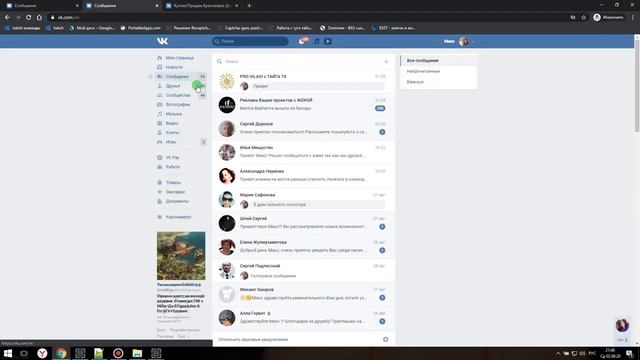Open the chat with the black logo avatar
Image resolution: width=640 pixels, height=360 pixels.
(303, 105)
